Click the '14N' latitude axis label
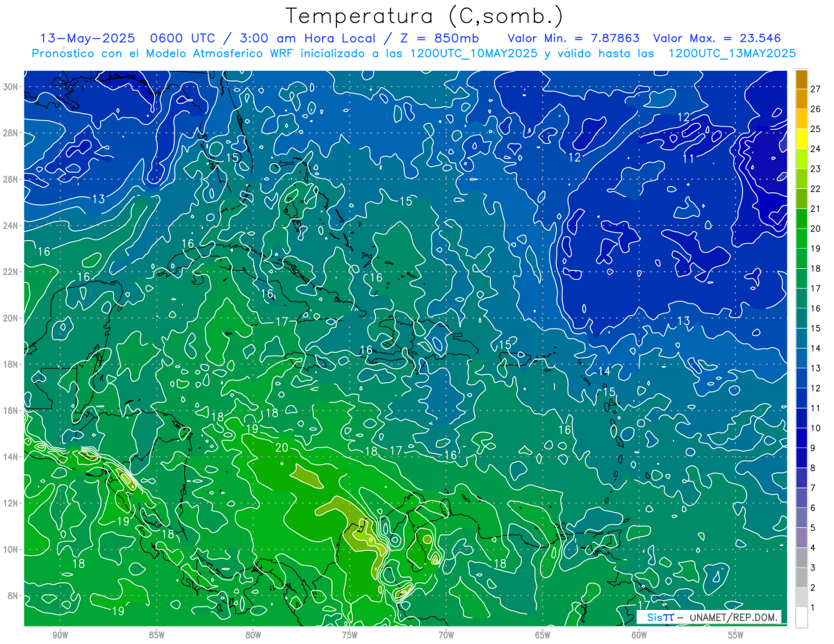 (11, 457)
